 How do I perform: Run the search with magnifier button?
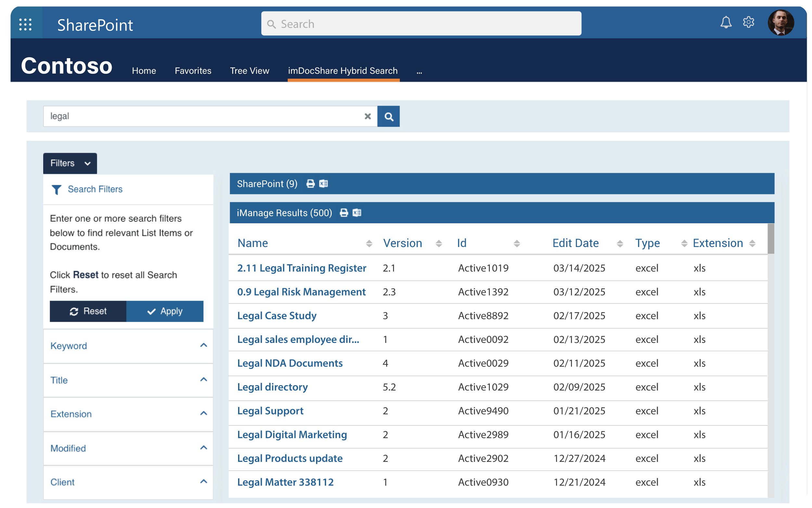pyautogui.click(x=388, y=116)
